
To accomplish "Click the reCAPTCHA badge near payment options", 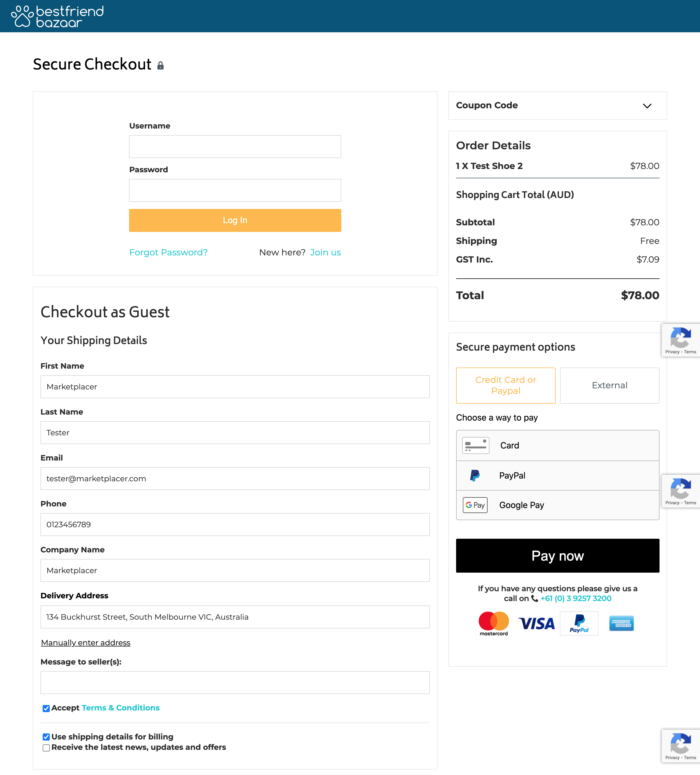I will (680, 340).
